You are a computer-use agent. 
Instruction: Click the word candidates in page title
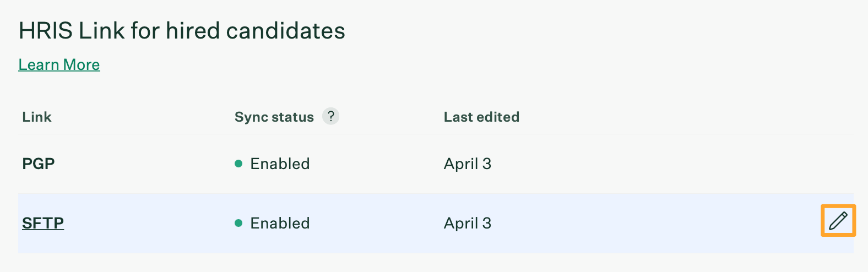pyautogui.click(x=285, y=31)
